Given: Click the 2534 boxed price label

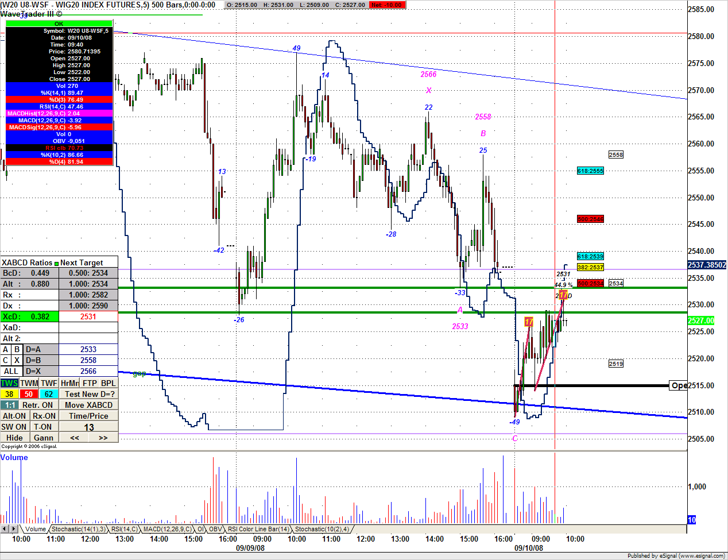Looking at the screenshot, I should 616,283.
